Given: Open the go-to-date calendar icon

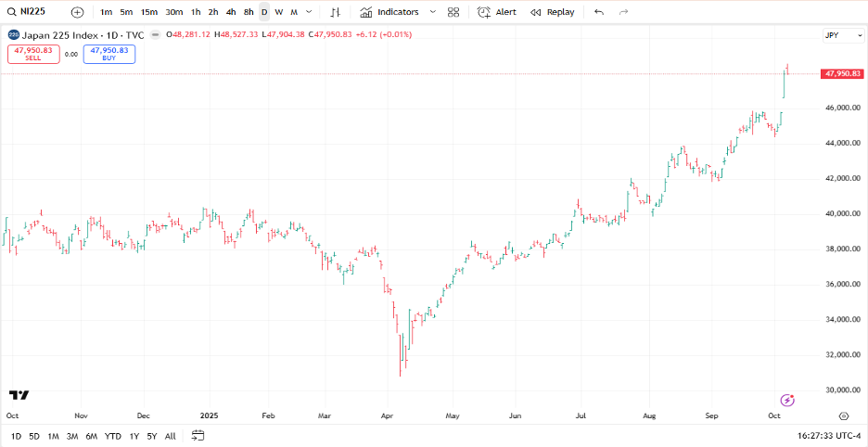Looking at the screenshot, I should pos(198,435).
